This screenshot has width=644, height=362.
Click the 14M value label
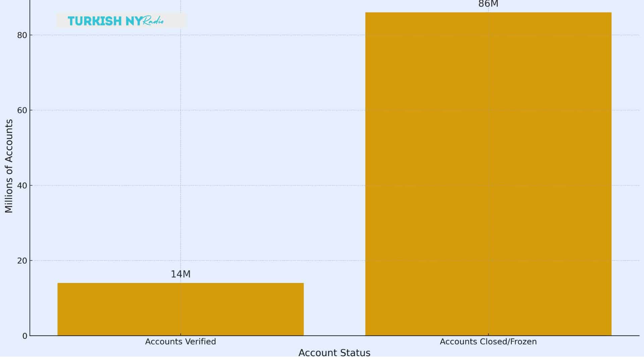tap(180, 274)
